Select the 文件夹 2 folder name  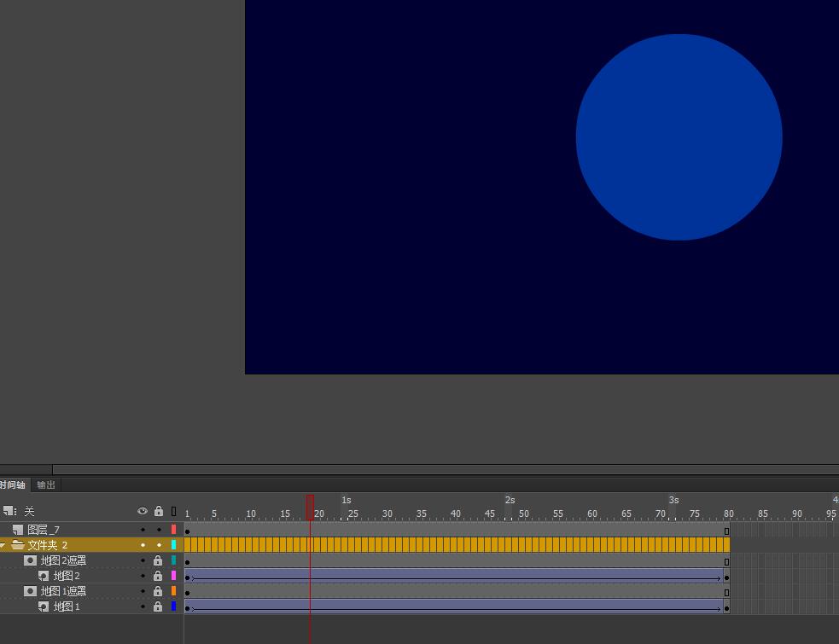click(48, 545)
